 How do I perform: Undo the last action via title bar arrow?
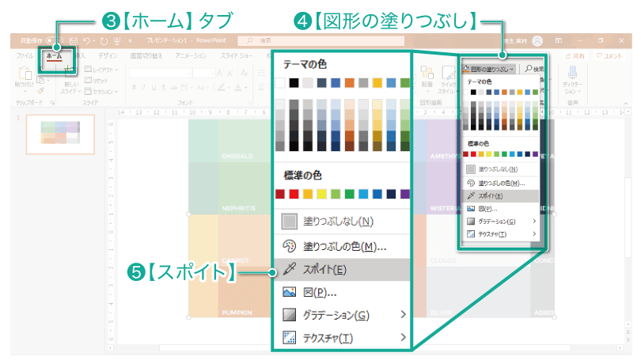[x=87, y=41]
